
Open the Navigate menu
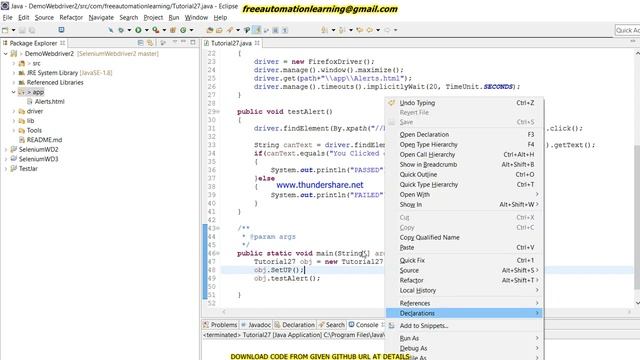coord(101,18)
